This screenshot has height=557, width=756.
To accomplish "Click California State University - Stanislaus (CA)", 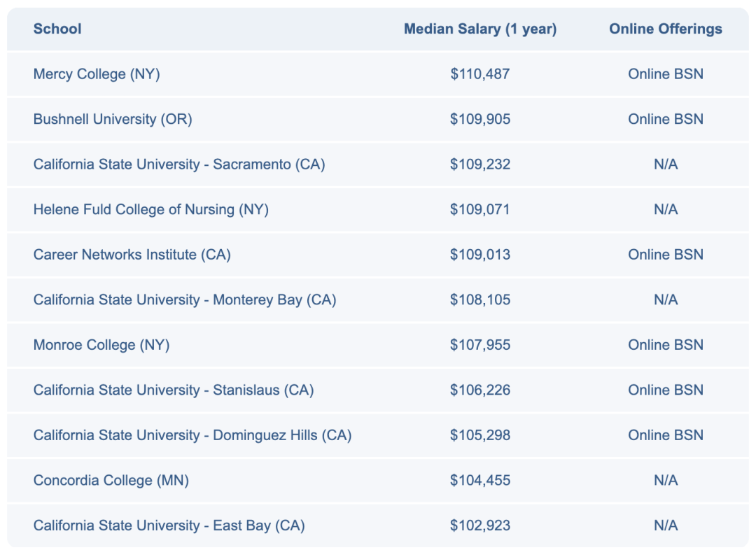I will coord(174,390).
